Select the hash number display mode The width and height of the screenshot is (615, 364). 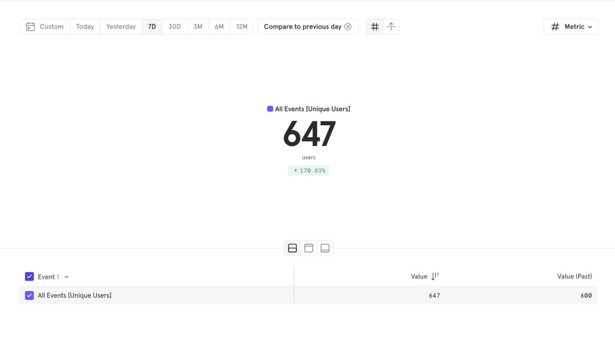pos(375,27)
